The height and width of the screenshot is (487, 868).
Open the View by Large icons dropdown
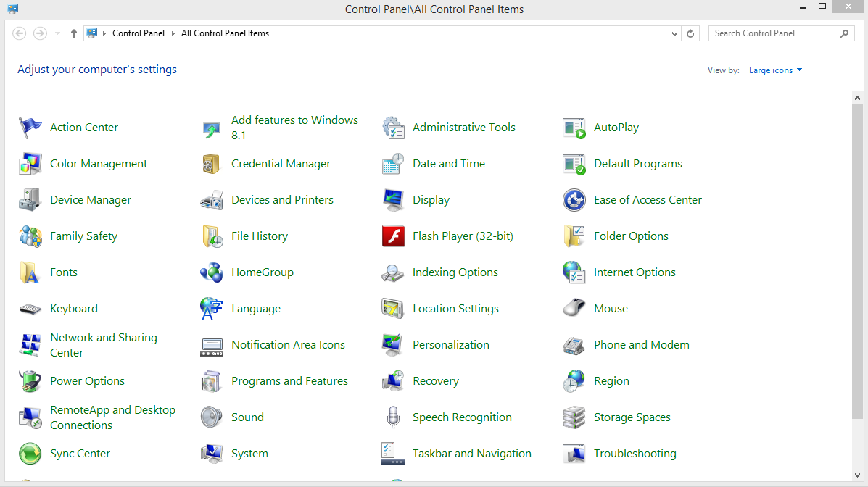click(x=775, y=70)
